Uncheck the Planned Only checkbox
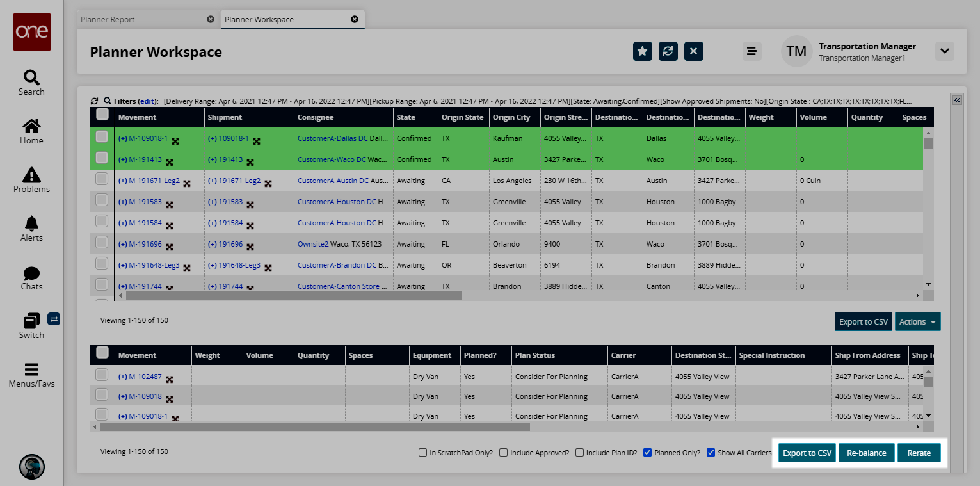Screen dimensions: 980x486 coord(647,453)
